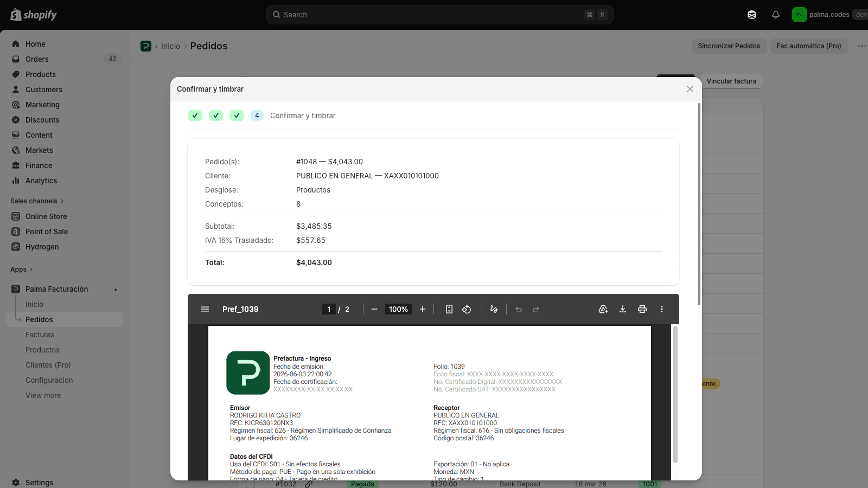This screenshot has width=868, height=488.
Task: Click the PDF 100% zoom field
Action: click(398, 309)
